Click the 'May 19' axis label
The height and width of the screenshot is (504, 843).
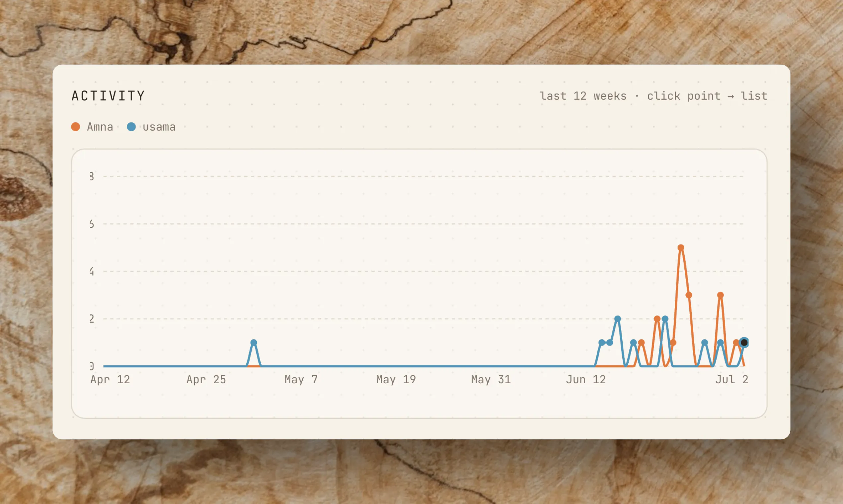click(396, 379)
